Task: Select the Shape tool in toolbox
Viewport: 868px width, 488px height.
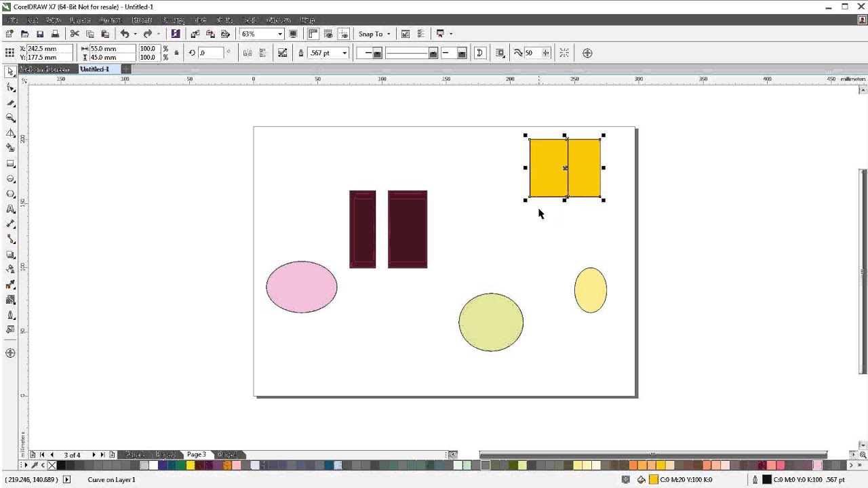Action: click(10, 87)
